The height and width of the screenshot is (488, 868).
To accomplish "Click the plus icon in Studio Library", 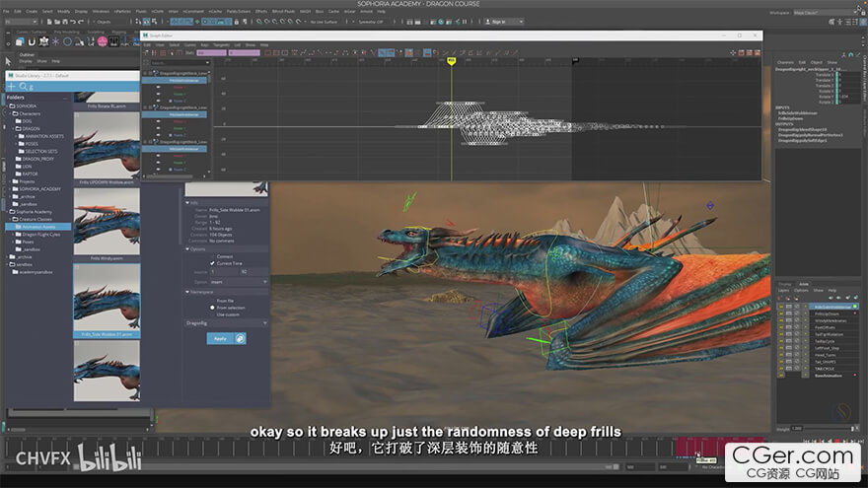I will click(x=11, y=87).
